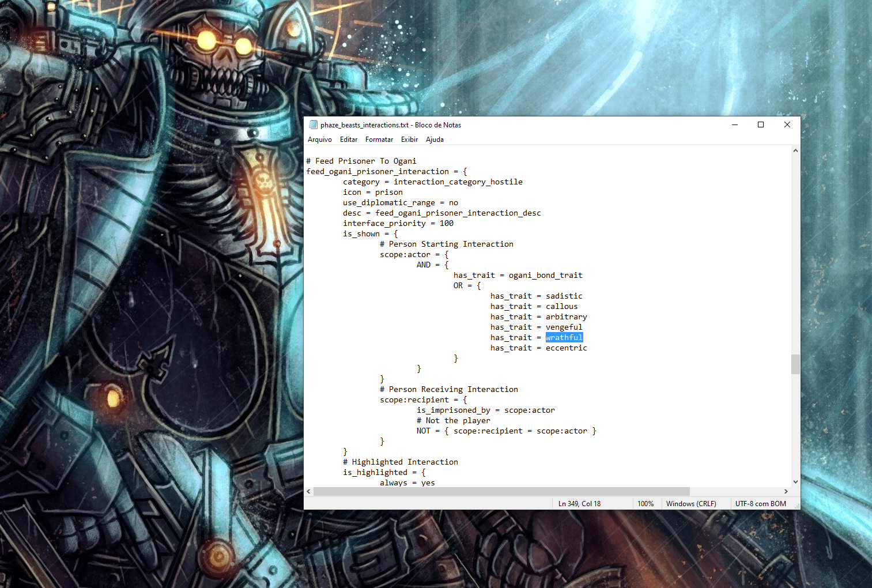Click the vertical scrollbar down arrow
The height and width of the screenshot is (588, 872).
(795, 482)
